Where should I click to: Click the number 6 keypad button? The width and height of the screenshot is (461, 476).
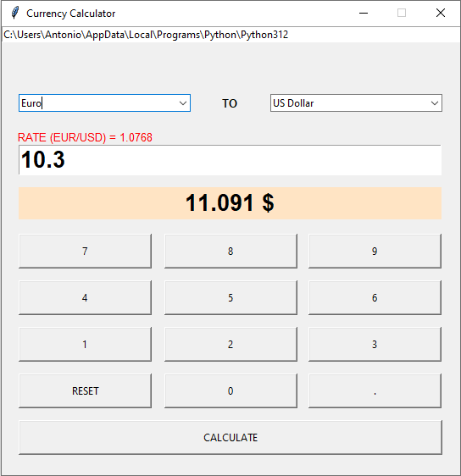[375, 297]
